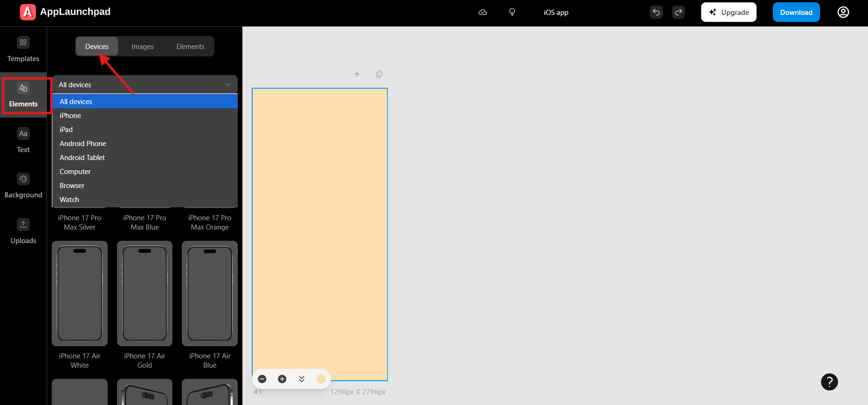The width and height of the screenshot is (868, 405).
Task: Duplicate the screen with the copy icon
Action: pos(379,74)
